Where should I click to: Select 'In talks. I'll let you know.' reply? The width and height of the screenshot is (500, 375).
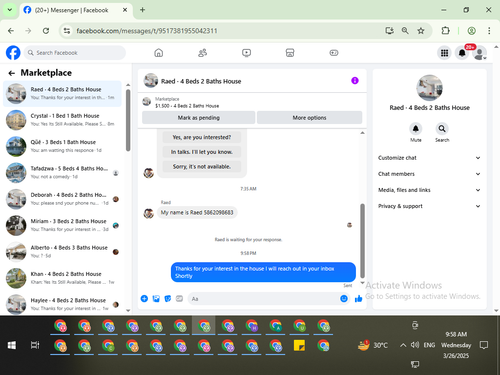(x=202, y=152)
